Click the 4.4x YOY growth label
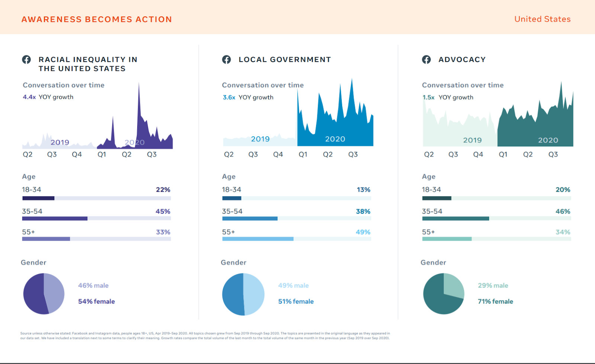The image size is (595, 364). click(x=48, y=97)
